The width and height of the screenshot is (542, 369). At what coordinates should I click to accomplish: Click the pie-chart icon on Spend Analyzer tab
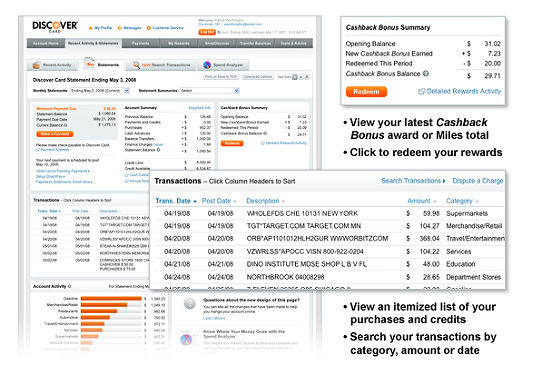point(207,65)
